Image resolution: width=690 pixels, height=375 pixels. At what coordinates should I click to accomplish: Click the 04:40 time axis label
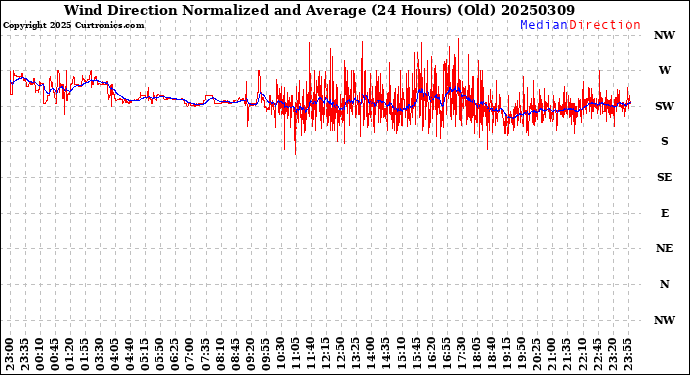(x=129, y=355)
